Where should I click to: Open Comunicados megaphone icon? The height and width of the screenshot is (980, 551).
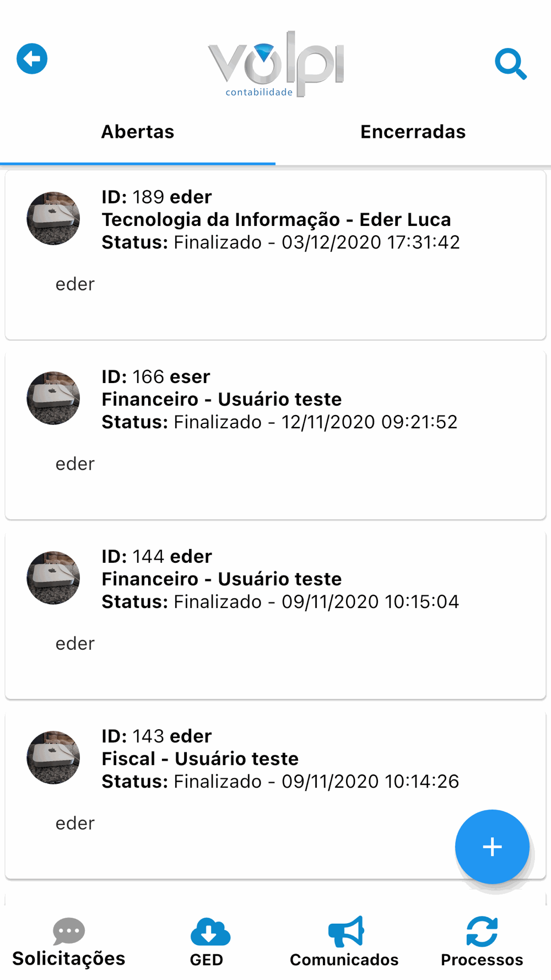345,931
